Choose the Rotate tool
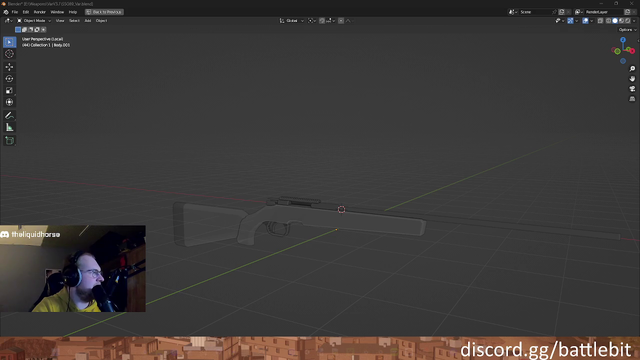This screenshot has height=360, width=640. [9, 79]
